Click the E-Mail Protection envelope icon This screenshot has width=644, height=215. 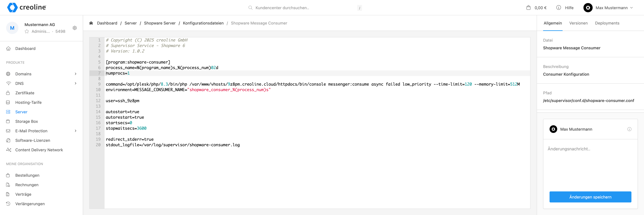8,131
